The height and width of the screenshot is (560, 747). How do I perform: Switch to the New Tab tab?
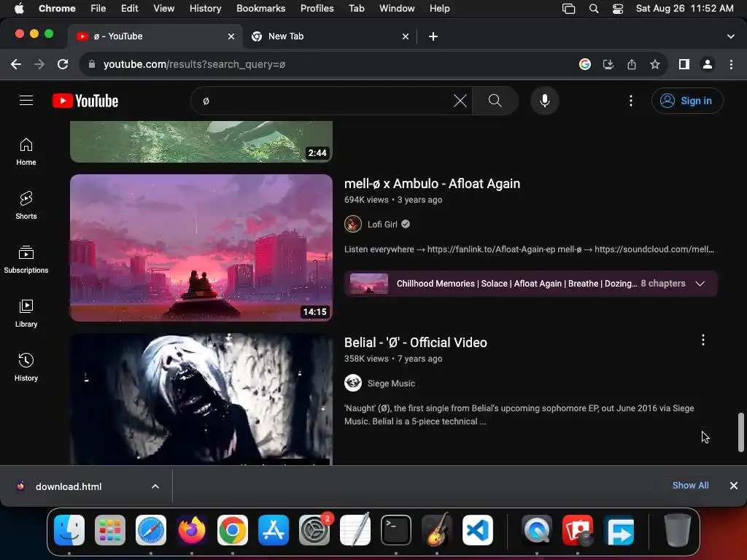click(329, 36)
